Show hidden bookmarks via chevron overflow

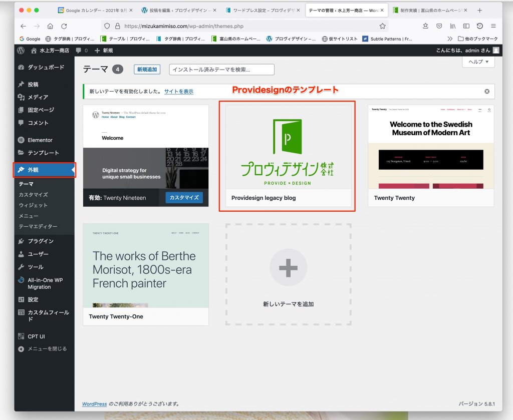pyautogui.click(x=449, y=39)
